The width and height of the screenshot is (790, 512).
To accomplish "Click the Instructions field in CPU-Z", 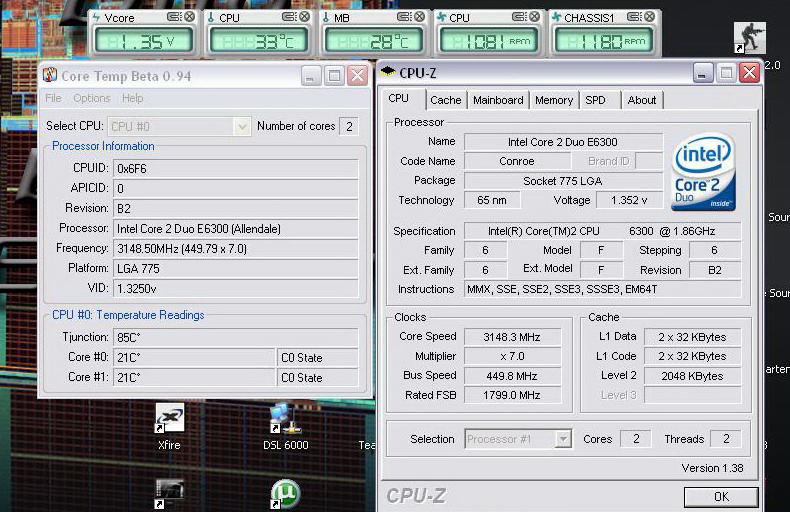I will point(602,289).
